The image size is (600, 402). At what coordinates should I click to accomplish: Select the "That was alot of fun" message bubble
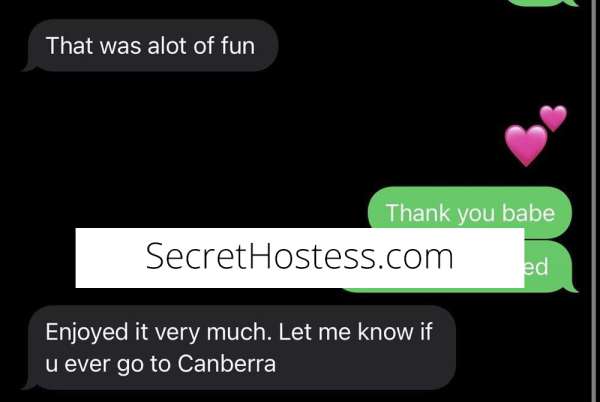(x=150, y=46)
